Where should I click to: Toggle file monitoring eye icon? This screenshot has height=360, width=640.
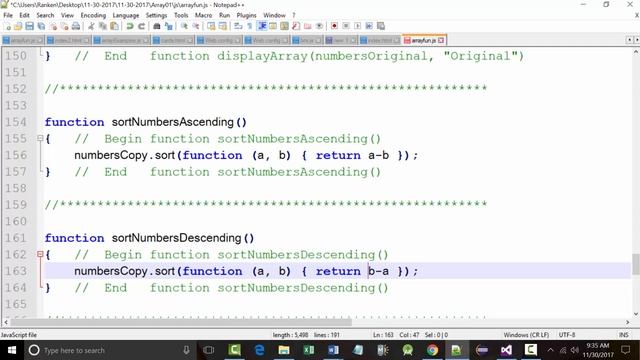click(319, 26)
